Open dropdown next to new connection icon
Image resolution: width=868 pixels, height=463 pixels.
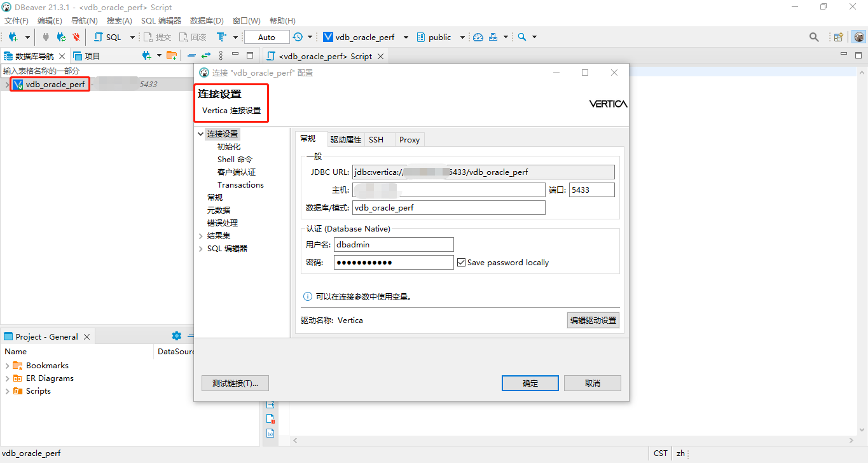coord(27,38)
